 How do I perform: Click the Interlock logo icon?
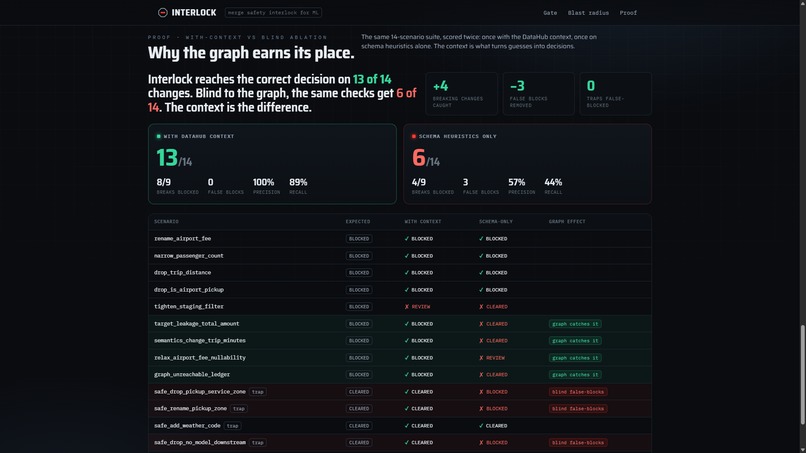tap(162, 13)
